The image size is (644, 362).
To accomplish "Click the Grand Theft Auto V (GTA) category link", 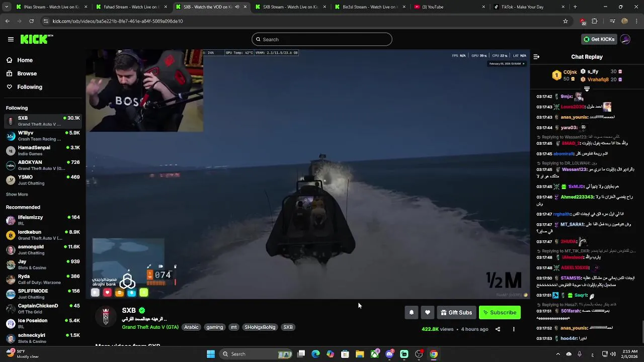I will click(150, 327).
